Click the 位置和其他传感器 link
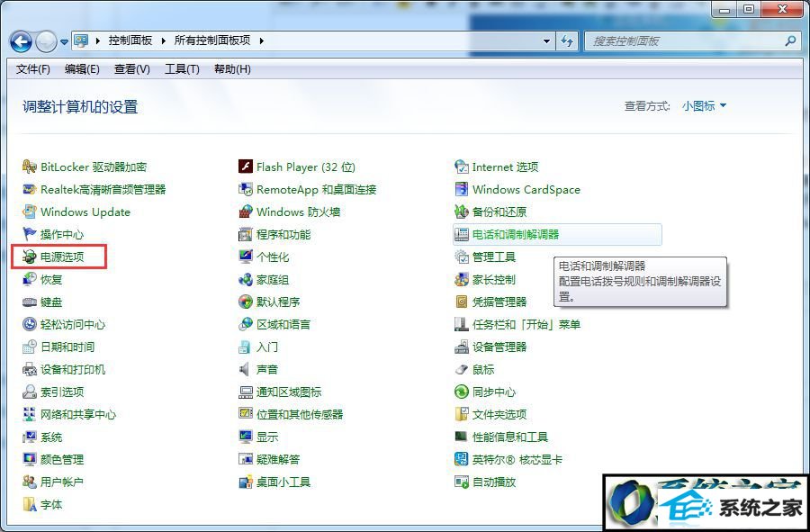810x532 pixels. [300, 414]
